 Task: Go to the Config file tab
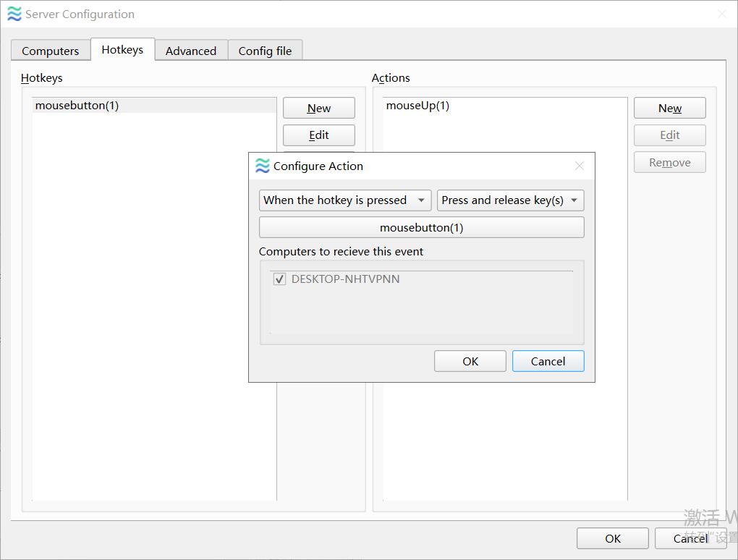265,51
